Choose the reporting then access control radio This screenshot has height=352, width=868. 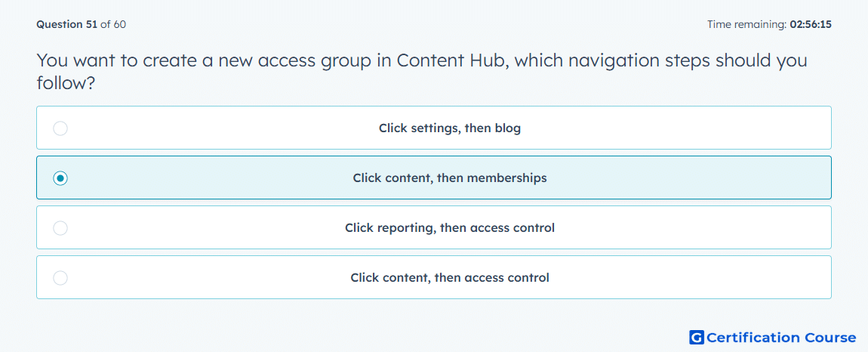[x=60, y=228]
